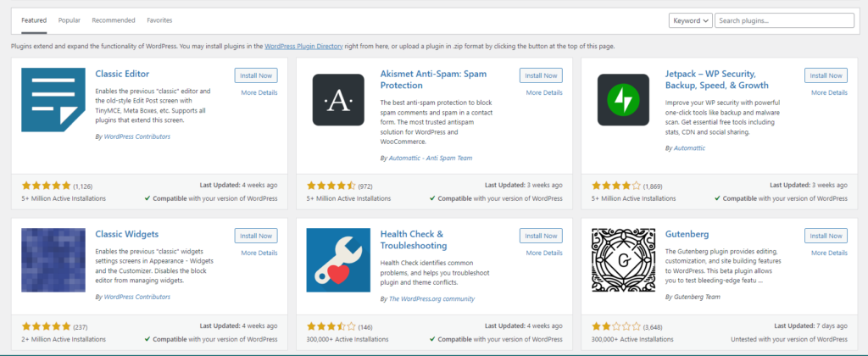This screenshot has height=356, width=868.
Task: Click the Jetpack plugin icon
Action: coord(623,100)
